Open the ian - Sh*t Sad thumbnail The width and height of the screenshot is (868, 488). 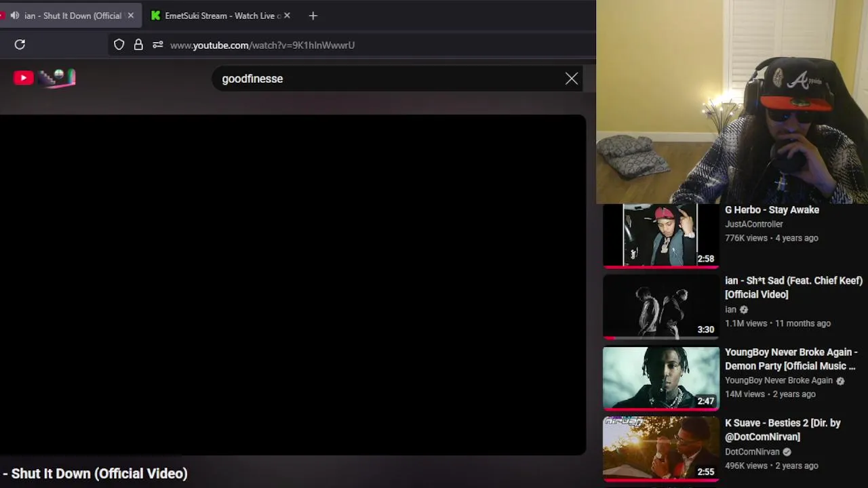[x=661, y=307]
